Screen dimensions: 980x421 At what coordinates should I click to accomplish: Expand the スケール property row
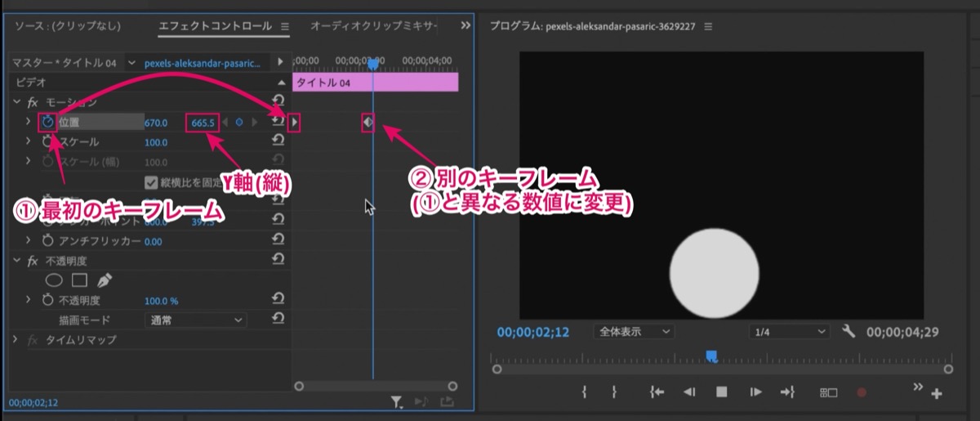coord(29,142)
